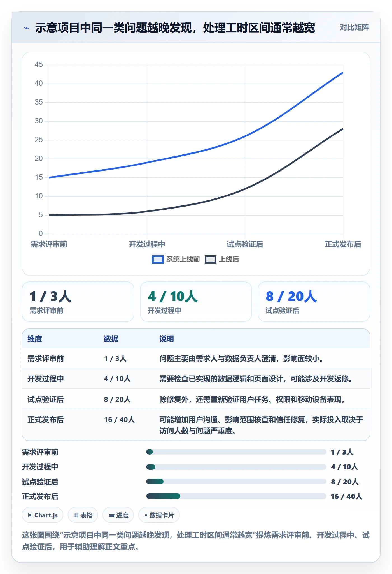392x574 pixels.
Task: Click the square icon in the Chart.js chip
Action: pyautogui.click(x=30, y=515)
